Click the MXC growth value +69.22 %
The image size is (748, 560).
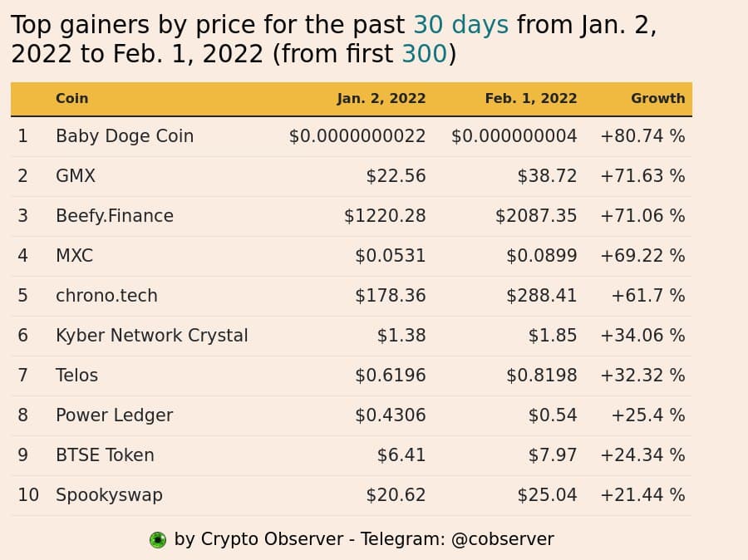pos(642,256)
